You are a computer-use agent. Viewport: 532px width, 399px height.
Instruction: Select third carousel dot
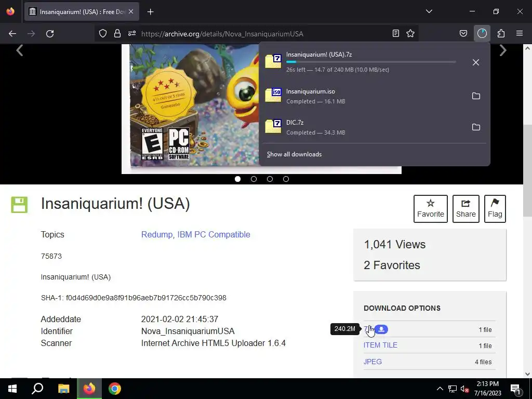tap(270, 179)
